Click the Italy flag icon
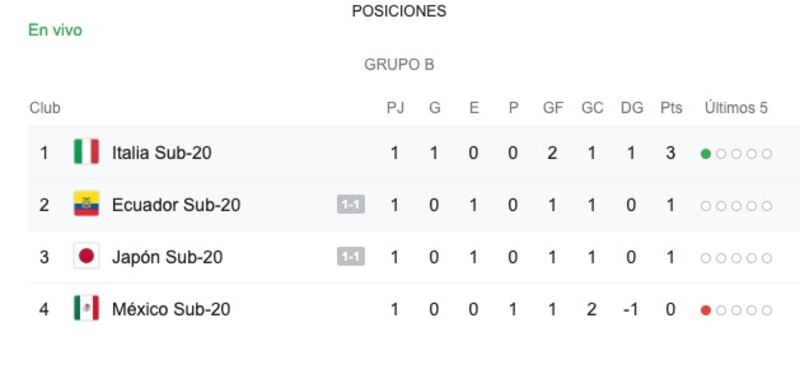 [x=86, y=152]
